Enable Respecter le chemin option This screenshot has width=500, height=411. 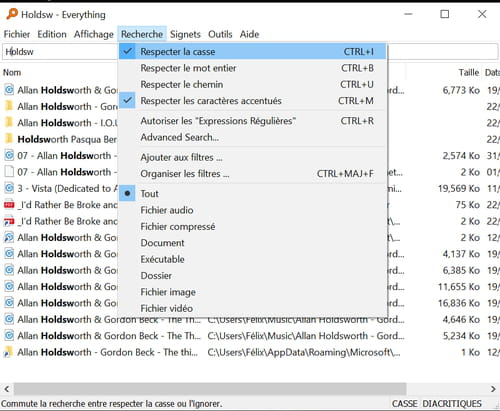tap(253, 84)
